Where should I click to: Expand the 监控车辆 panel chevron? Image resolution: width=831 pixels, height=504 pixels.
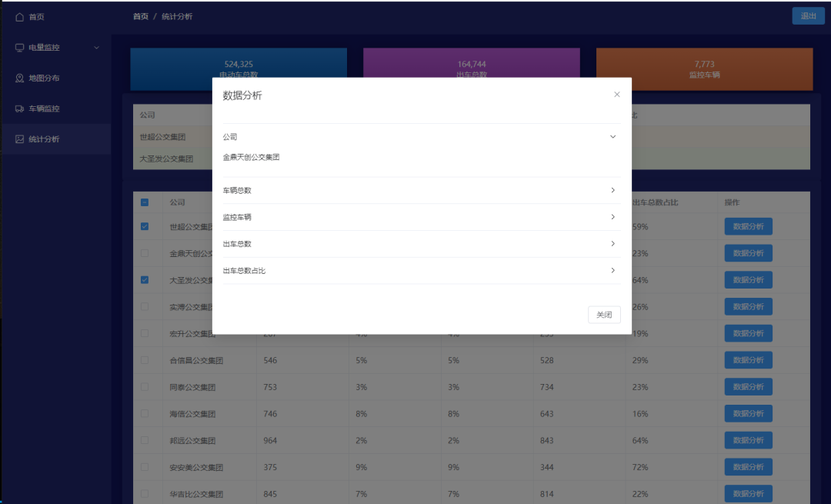pyautogui.click(x=612, y=217)
